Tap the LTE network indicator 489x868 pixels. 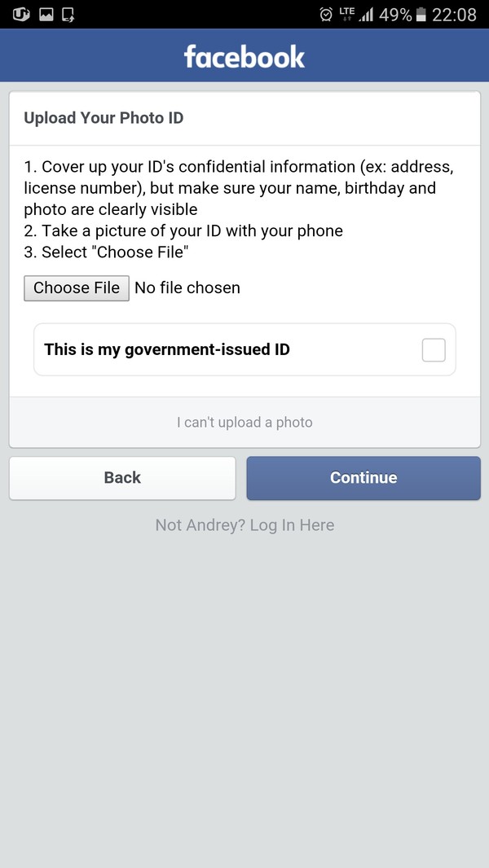click(347, 14)
